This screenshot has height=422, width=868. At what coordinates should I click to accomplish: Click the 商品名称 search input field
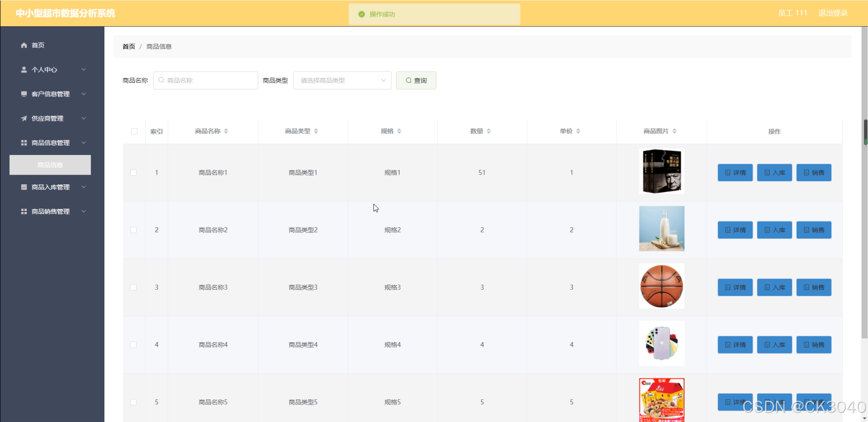pyautogui.click(x=206, y=80)
